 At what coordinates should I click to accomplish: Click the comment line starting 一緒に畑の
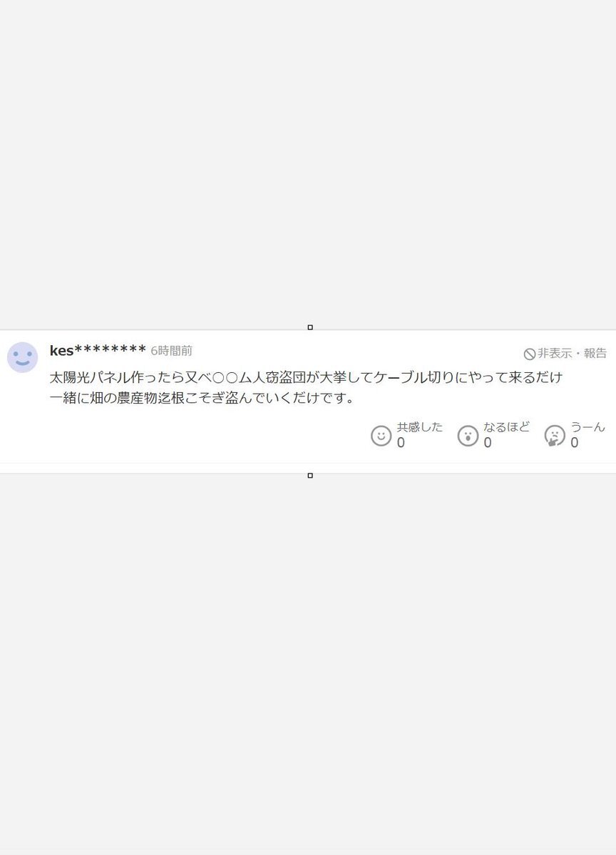point(202,398)
